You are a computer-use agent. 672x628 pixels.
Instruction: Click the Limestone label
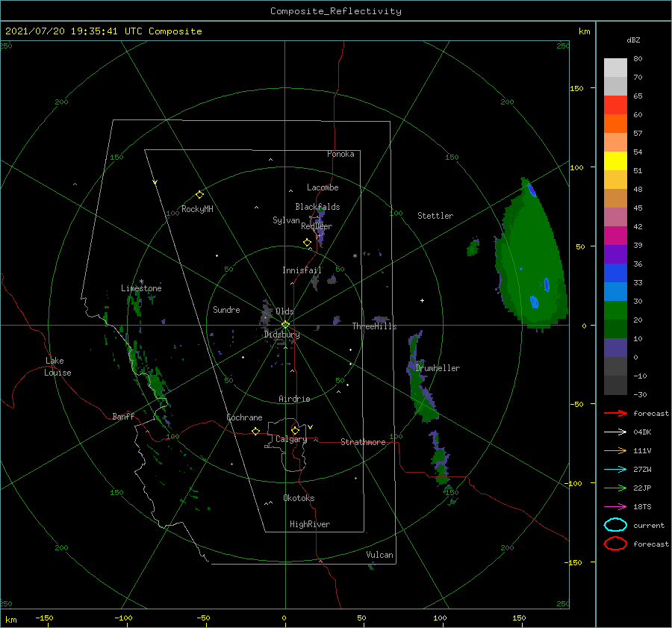[141, 288]
